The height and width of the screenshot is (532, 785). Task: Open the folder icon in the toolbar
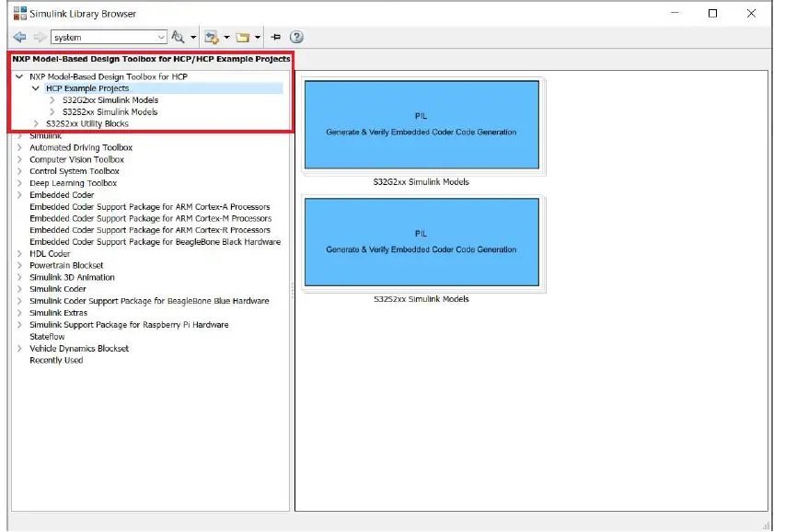click(x=245, y=37)
